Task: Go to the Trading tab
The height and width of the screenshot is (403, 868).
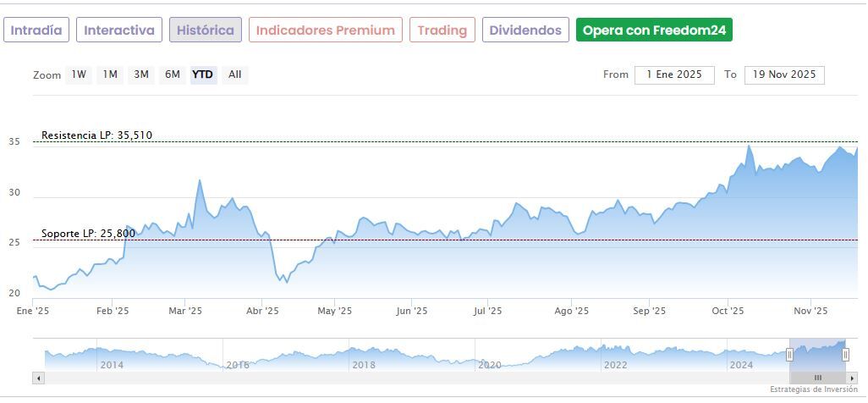Action: 442,30
